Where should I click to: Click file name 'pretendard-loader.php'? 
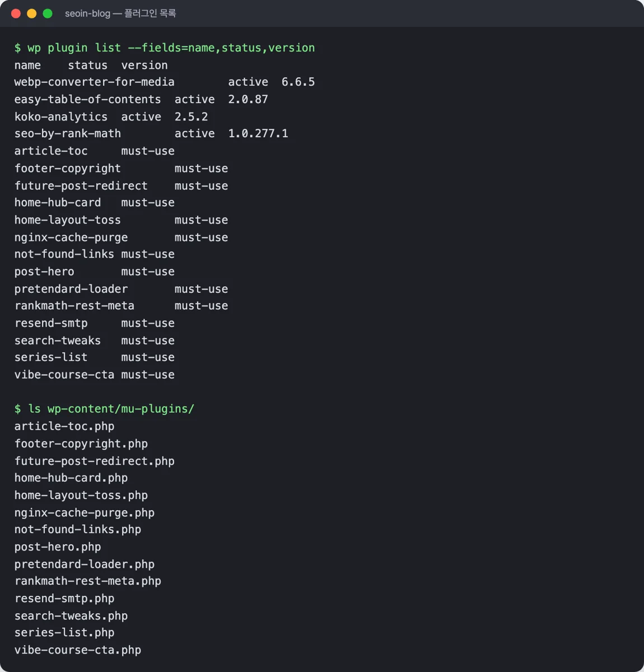click(85, 564)
